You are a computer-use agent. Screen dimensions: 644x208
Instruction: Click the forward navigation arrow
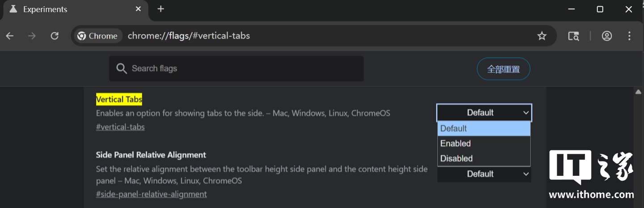(x=32, y=36)
